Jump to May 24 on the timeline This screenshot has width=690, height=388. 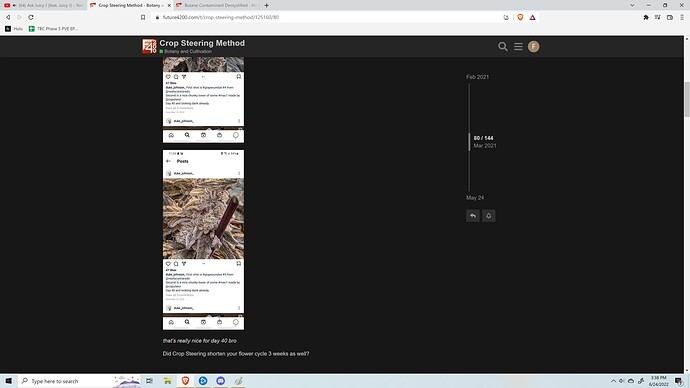475,198
